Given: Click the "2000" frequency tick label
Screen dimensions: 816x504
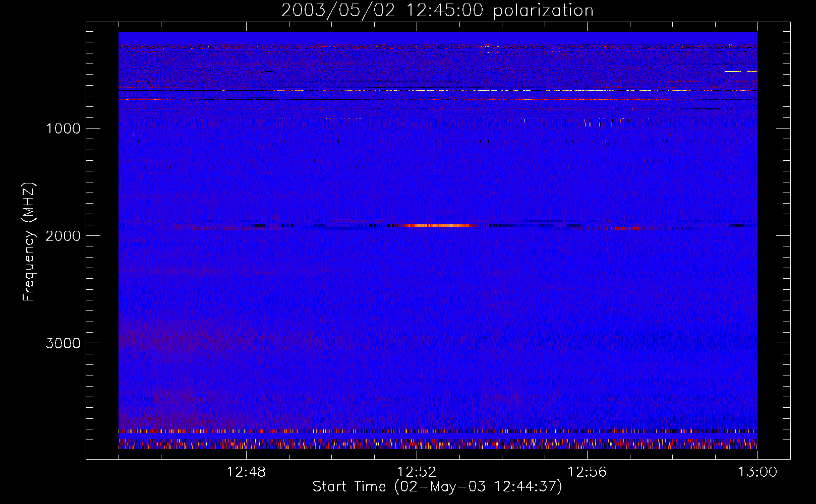Looking at the screenshot, I should pos(63,236).
